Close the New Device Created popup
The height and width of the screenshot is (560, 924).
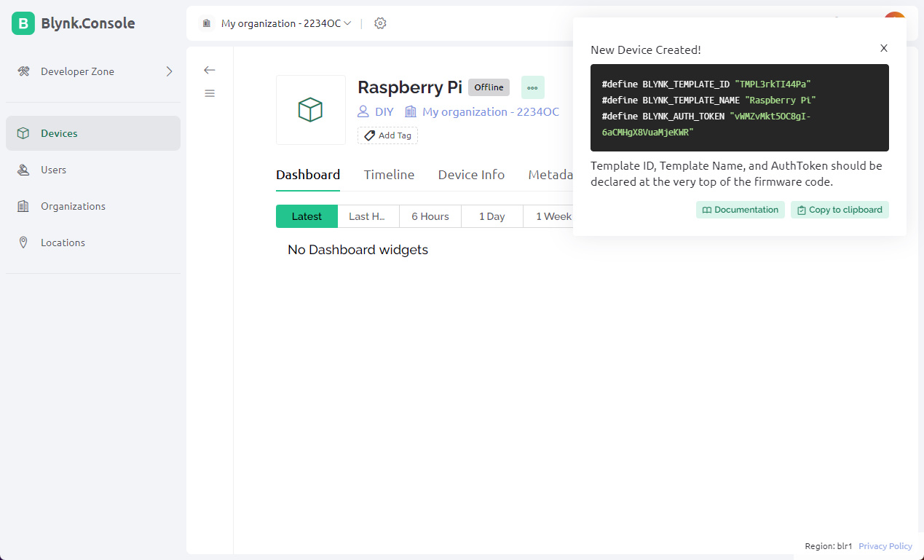884,48
